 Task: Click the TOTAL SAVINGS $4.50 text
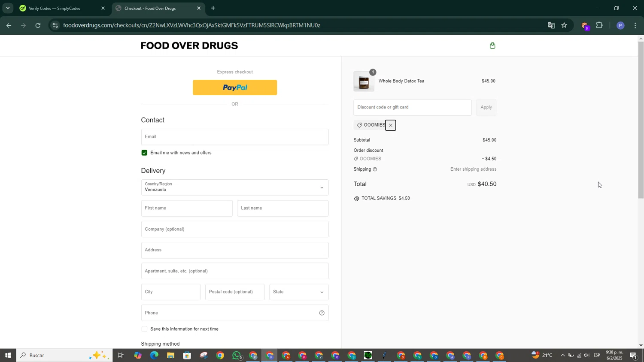click(x=386, y=199)
